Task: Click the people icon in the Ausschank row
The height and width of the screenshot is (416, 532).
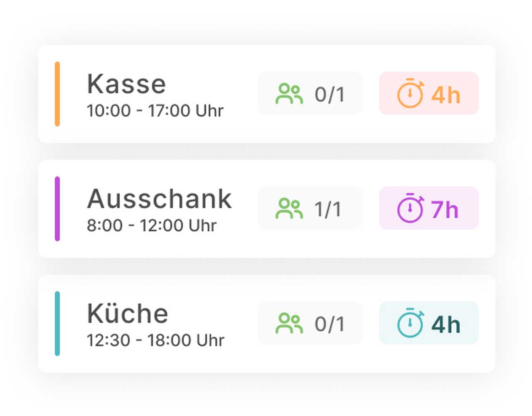Action: click(x=289, y=208)
